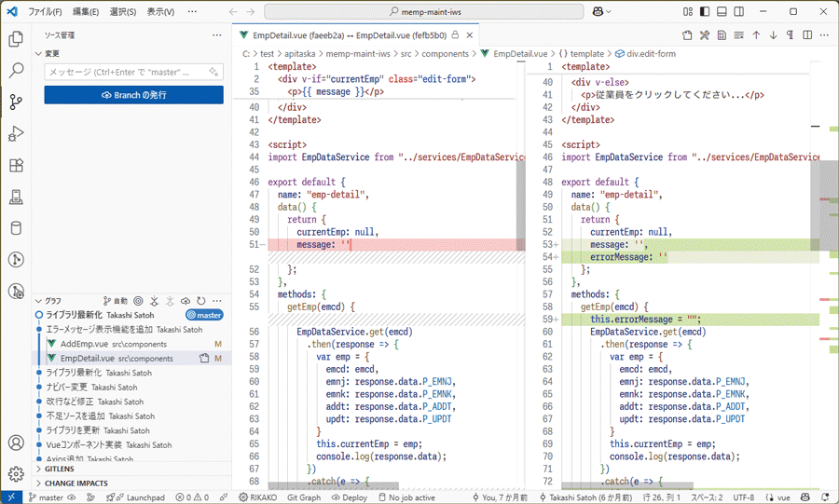839x504 pixels.
Task: Click the Branch の発行 button
Action: pos(133,95)
